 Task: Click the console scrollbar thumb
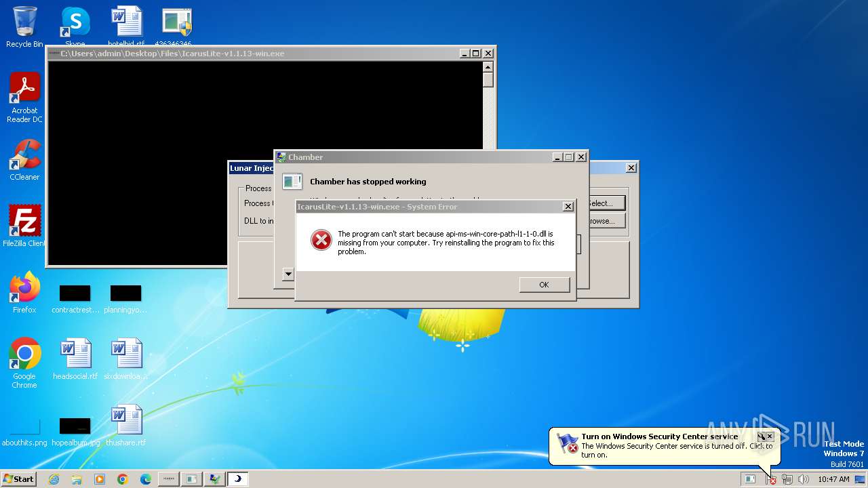click(488, 80)
